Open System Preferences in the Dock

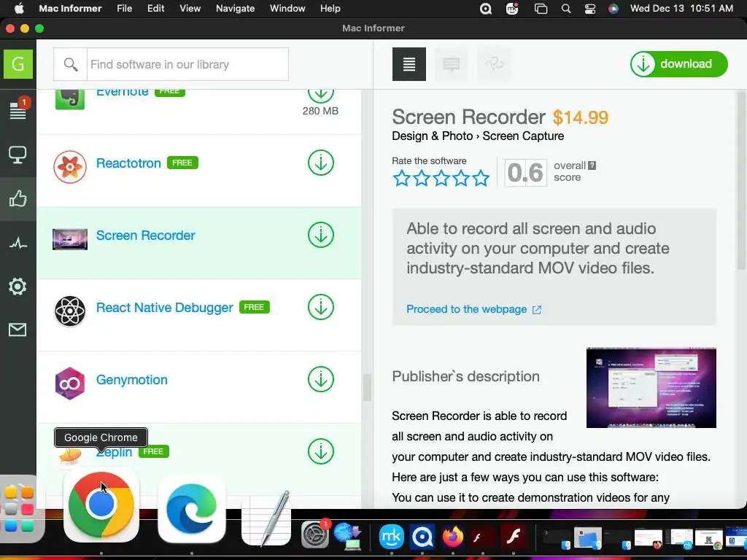pyautogui.click(x=315, y=536)
